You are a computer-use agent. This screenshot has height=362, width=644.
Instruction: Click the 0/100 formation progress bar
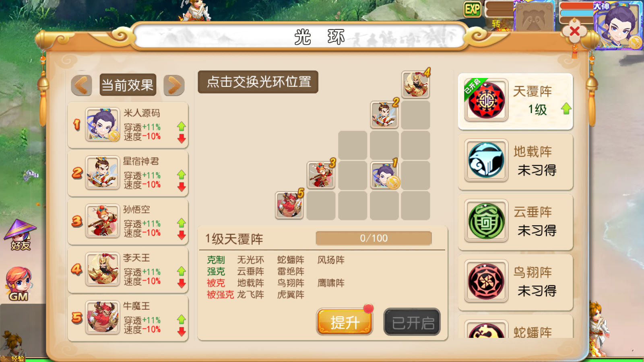click(374, 238)
